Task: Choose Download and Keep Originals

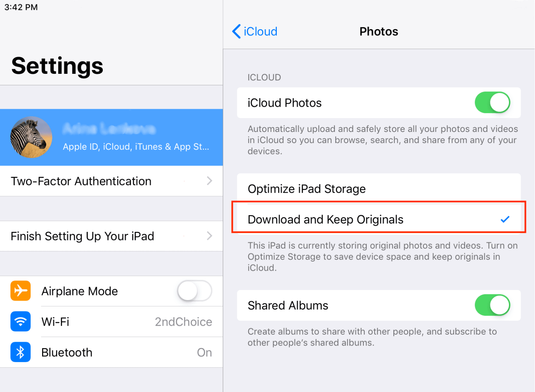Action: (x=325, y=220)
